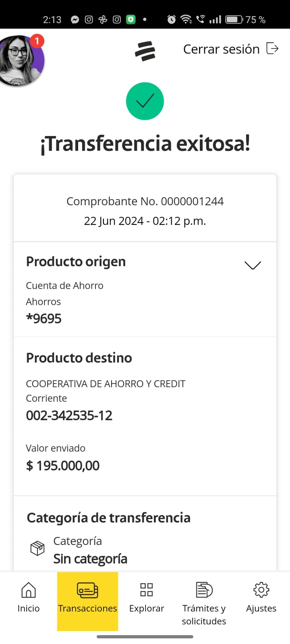
Task: Tap the Comprobante No. 0000001244 text
Action: [x=145, y=201]
